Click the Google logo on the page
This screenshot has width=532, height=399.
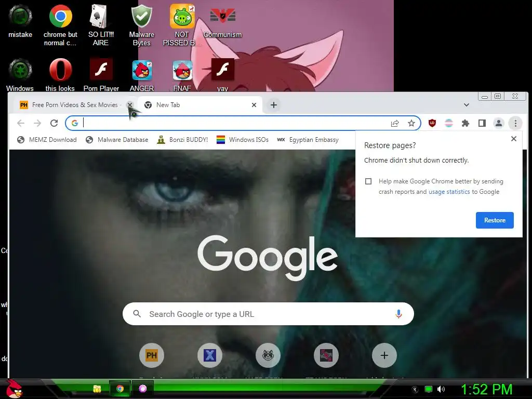tap(268, 258)
